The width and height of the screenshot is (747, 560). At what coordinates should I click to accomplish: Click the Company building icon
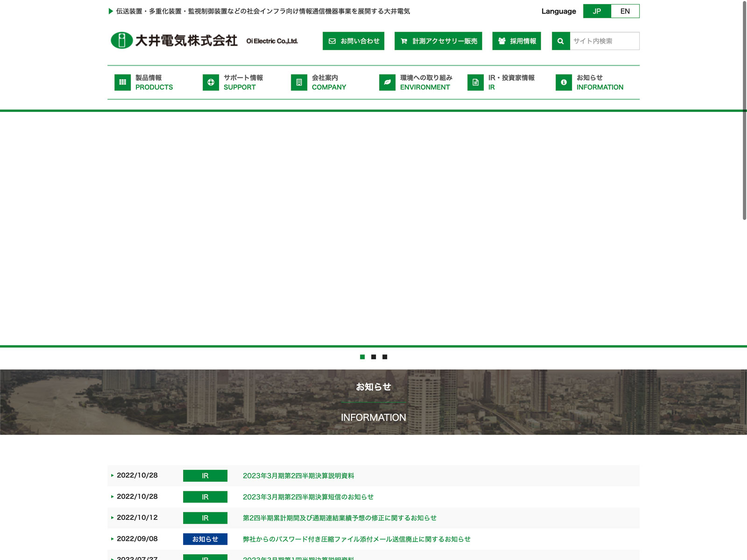click(299, 82)
